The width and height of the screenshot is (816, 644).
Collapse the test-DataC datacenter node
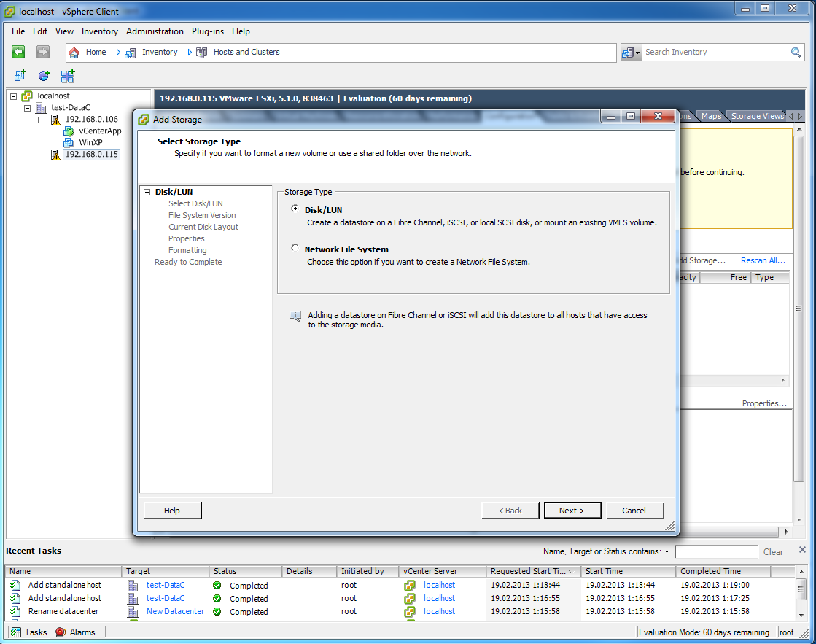click(x=28, y=108)
